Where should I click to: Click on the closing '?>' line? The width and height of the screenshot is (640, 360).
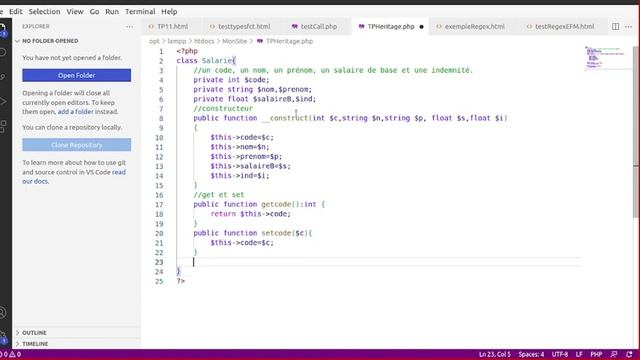(181, 281)
